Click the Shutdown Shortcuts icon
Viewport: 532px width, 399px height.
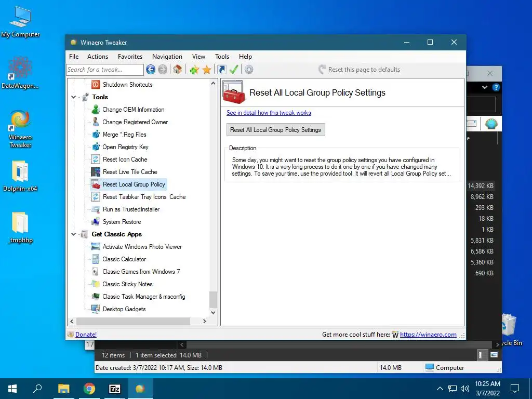pos(96,85)
